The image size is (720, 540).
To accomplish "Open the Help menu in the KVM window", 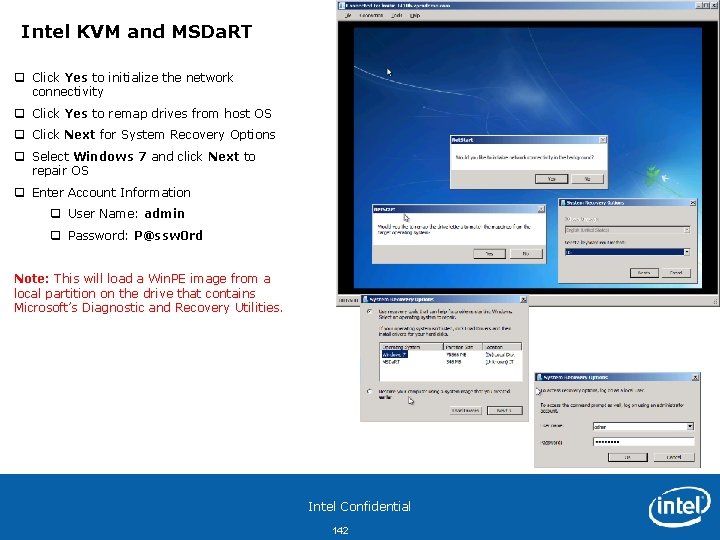I will [415, 15].
